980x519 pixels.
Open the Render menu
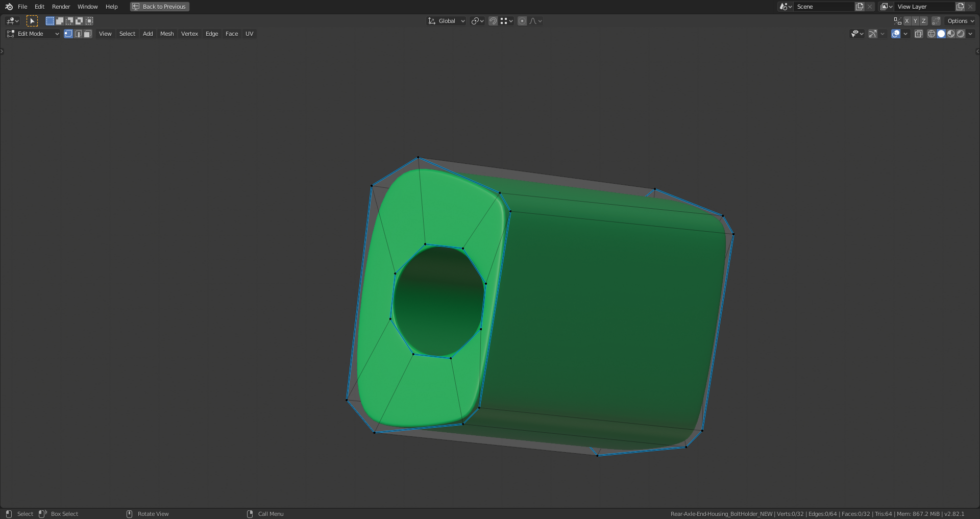click(61, 7)
